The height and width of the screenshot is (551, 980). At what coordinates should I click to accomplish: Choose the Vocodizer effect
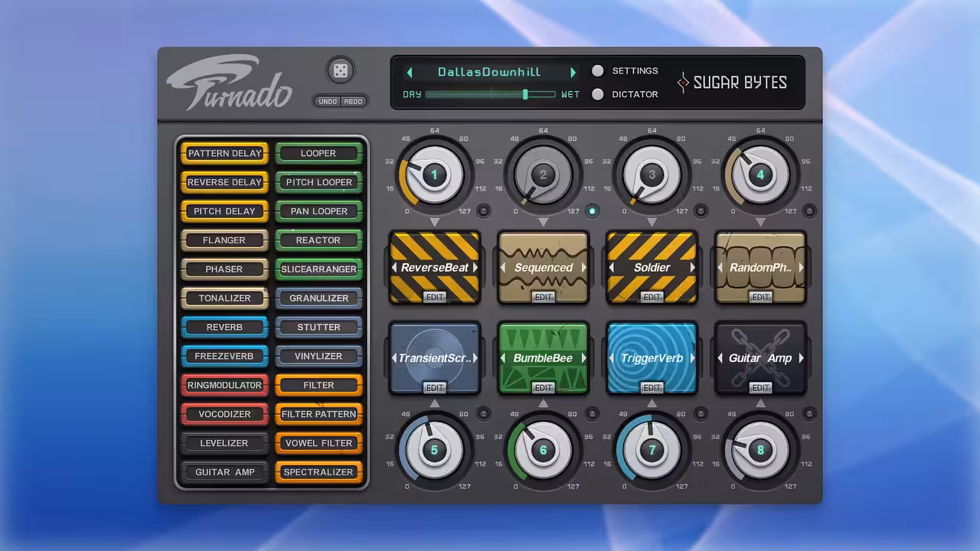pyautogui.click(x=224, y=414)
